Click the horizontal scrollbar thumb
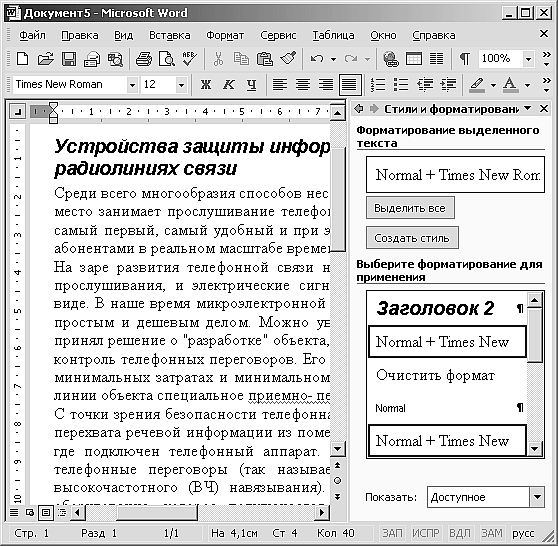 point(157,513)
